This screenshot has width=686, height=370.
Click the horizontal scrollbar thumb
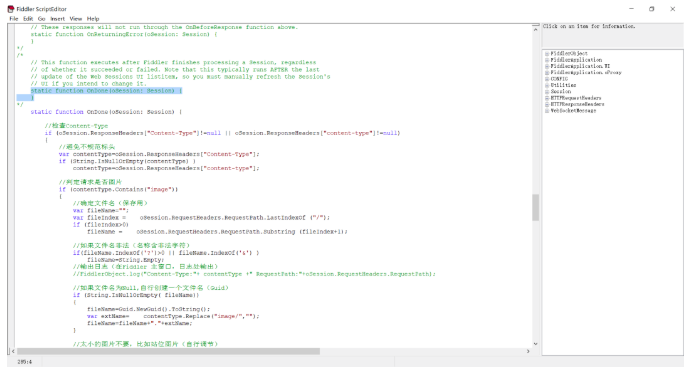tap(168, 351)
